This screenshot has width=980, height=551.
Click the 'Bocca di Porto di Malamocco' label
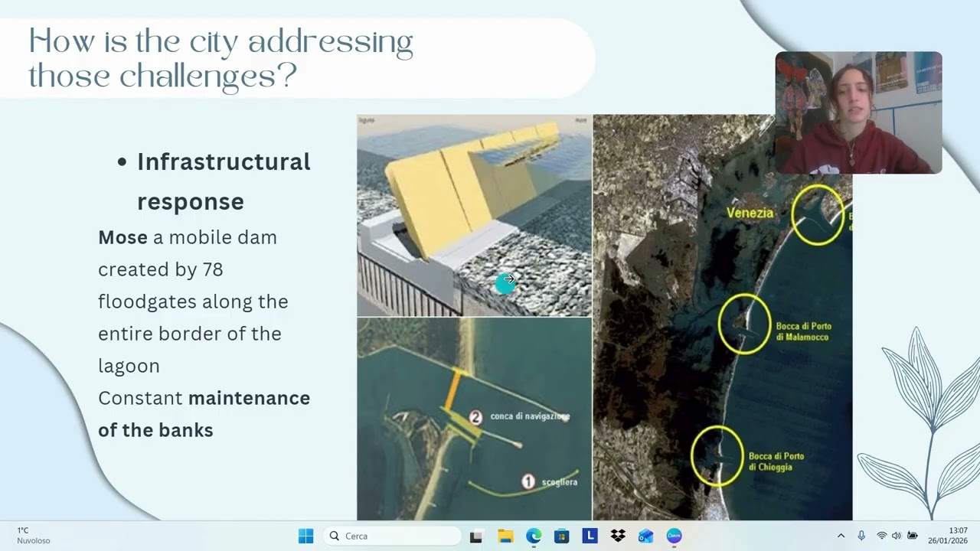click(x=803, y=331)
